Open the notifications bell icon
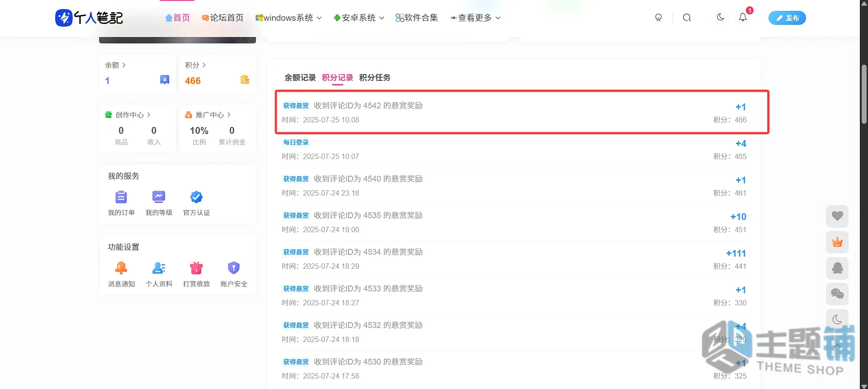The height and width of the screenshot is (389, 868). pos(743,17)
